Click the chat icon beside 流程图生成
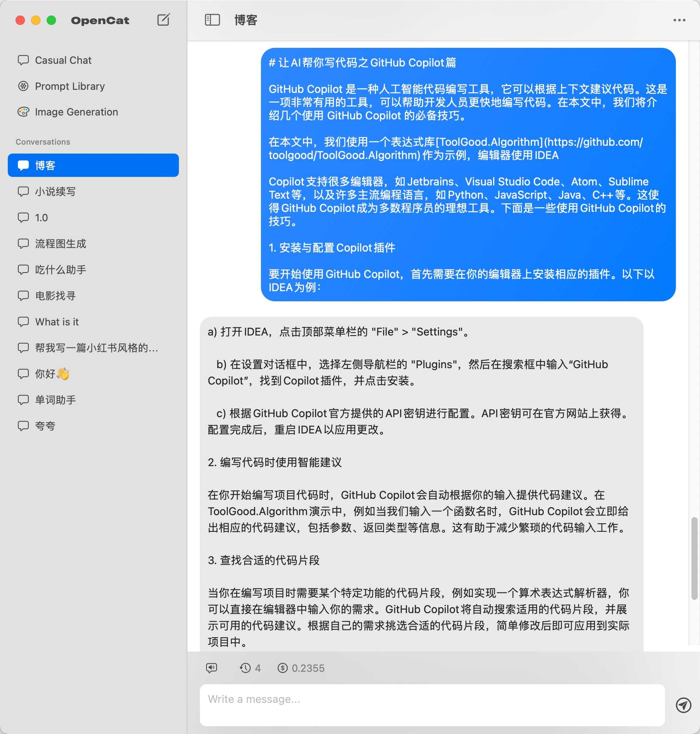The height and width of the screenshot is (734, 700). [x=23, y=243]
